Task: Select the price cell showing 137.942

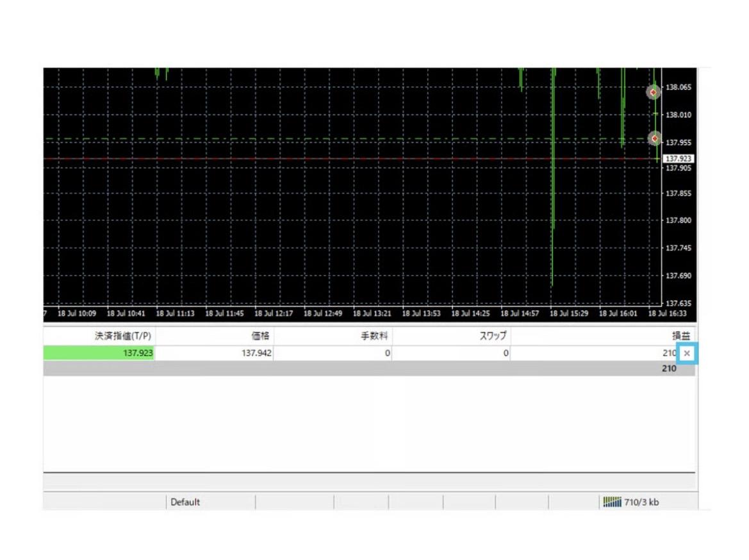Action: tap(256, 353)
